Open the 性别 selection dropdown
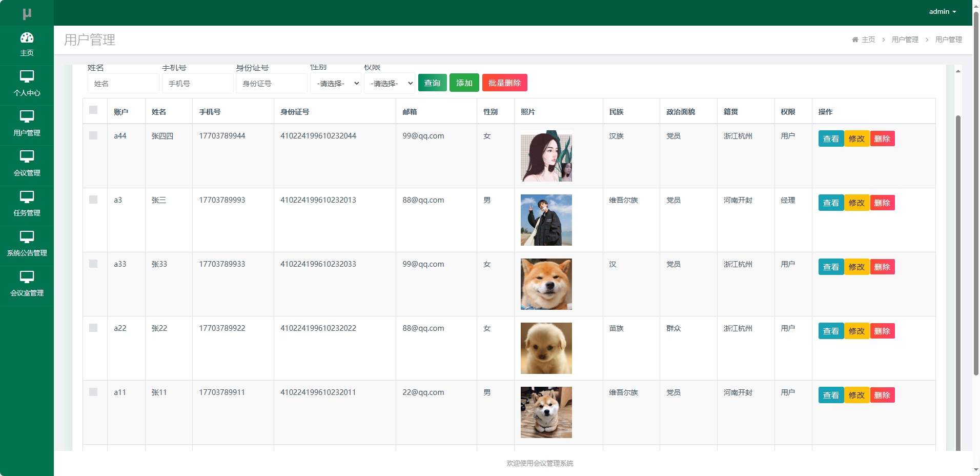Screen dimensions: 980x476 click(335, 83)
